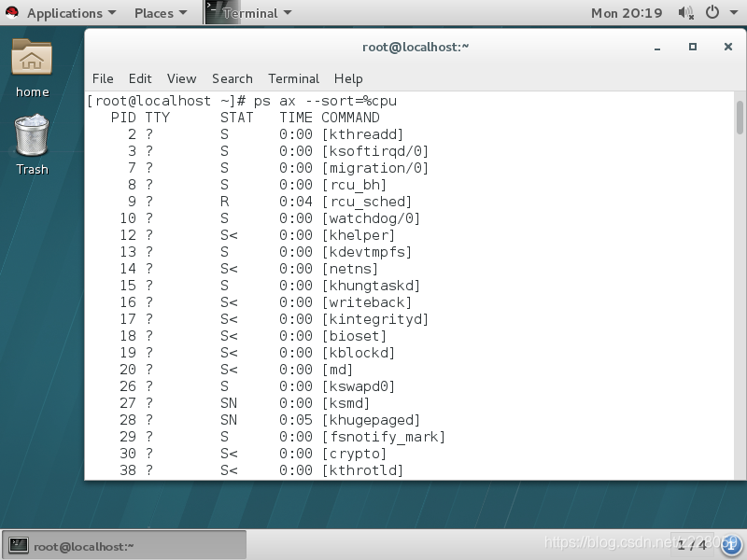The width and height of the screenshot is (747, 560).
Task: Click the PID column header text
Action: pyautogui.click(x=123, y=118)
